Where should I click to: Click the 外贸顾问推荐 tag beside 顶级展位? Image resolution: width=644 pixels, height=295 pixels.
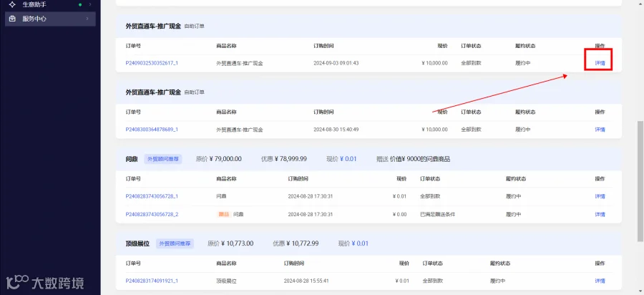pyautogui.click(x=175, y=243)
